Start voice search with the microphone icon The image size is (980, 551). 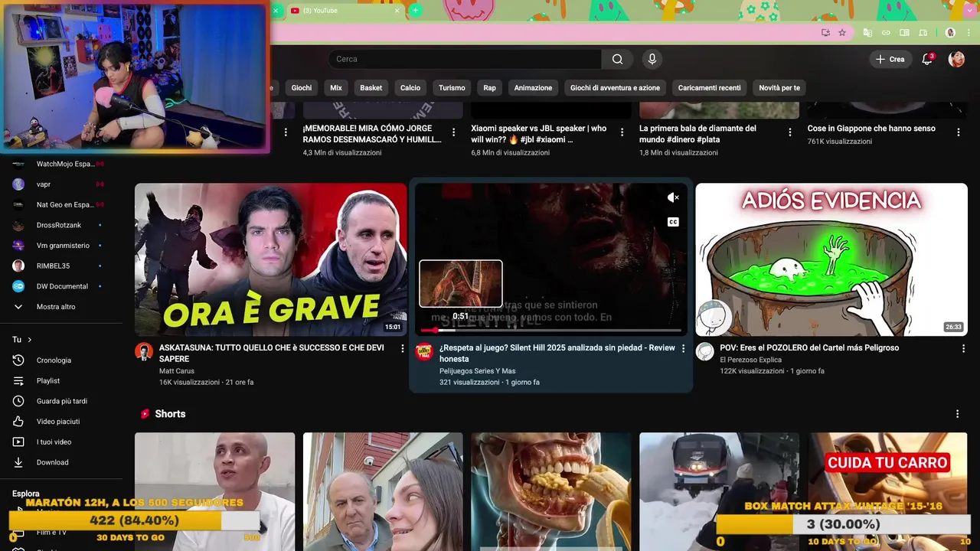(652, 59)
